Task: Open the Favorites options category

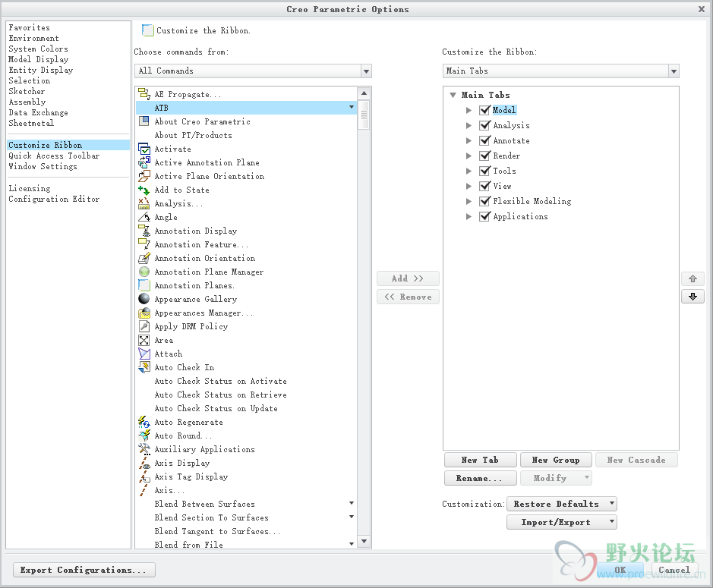Action: (29, 28)
